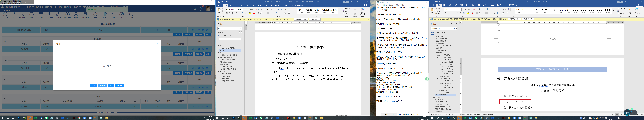The width and height of the screenshot is (644, 120).
Task: Click the 64% floating monitor widget
Action: (x=627, y=113)
